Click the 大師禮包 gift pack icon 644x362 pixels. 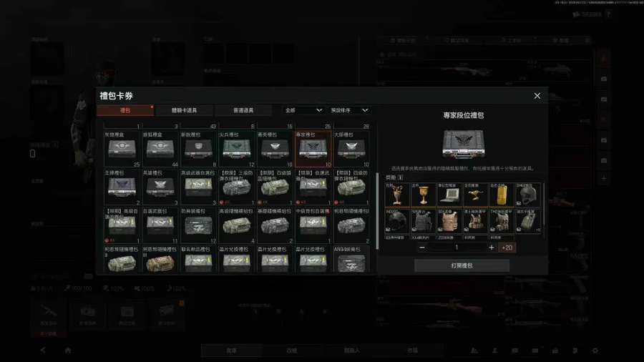pos(351,148)
